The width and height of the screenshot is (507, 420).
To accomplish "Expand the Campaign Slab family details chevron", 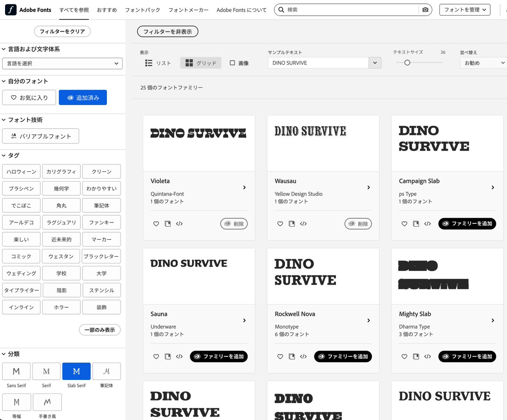I will coord(493,187).
